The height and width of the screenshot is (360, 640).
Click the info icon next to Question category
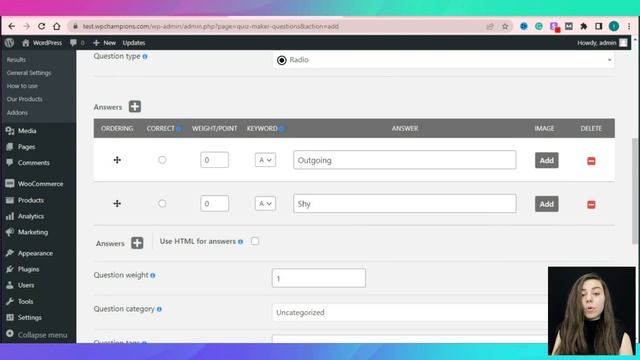(x=159, y=309)
